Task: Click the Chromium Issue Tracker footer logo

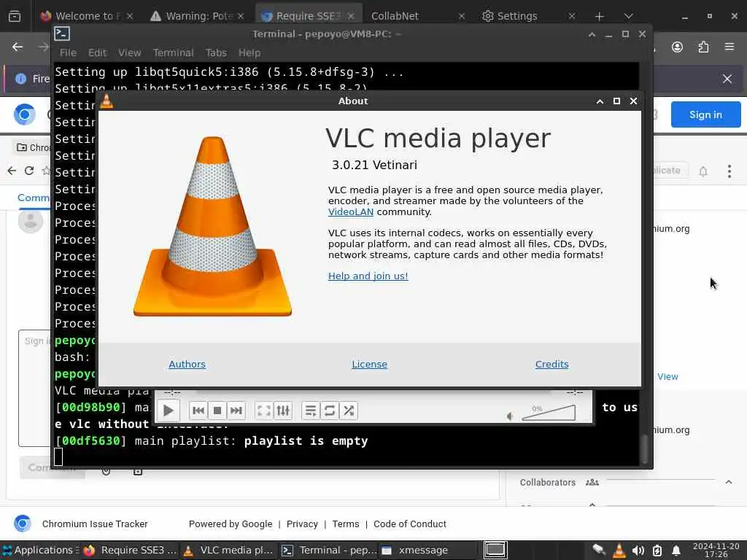Action: tap(22, 524)
